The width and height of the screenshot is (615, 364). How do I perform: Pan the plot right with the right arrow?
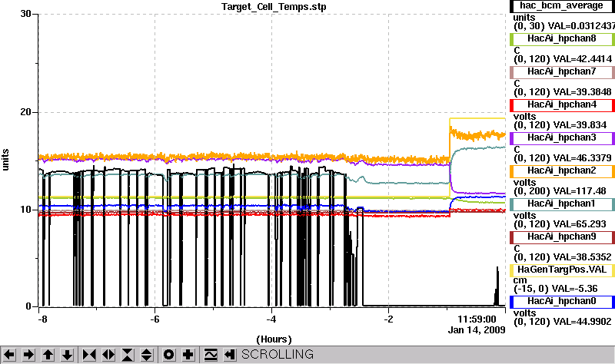coord(28,355)
